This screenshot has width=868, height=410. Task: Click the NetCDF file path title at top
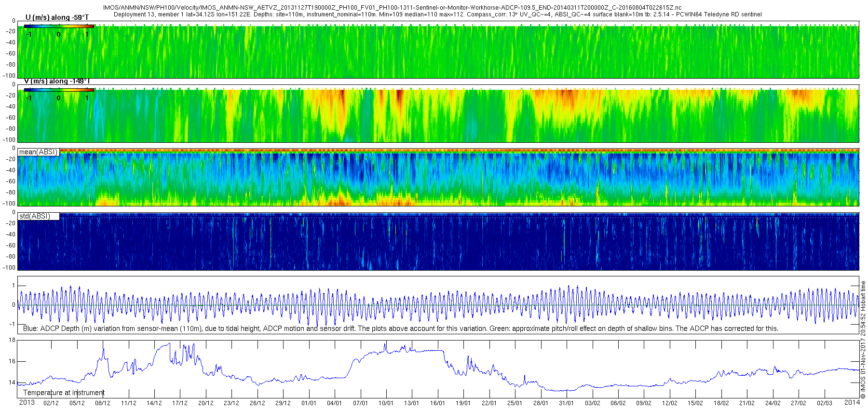tap(392, 8)
